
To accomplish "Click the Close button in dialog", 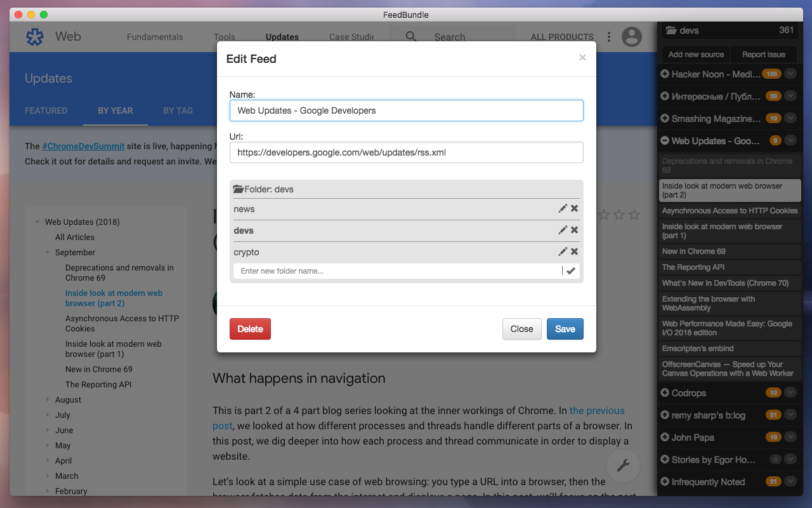I will [x=521, y=329].
